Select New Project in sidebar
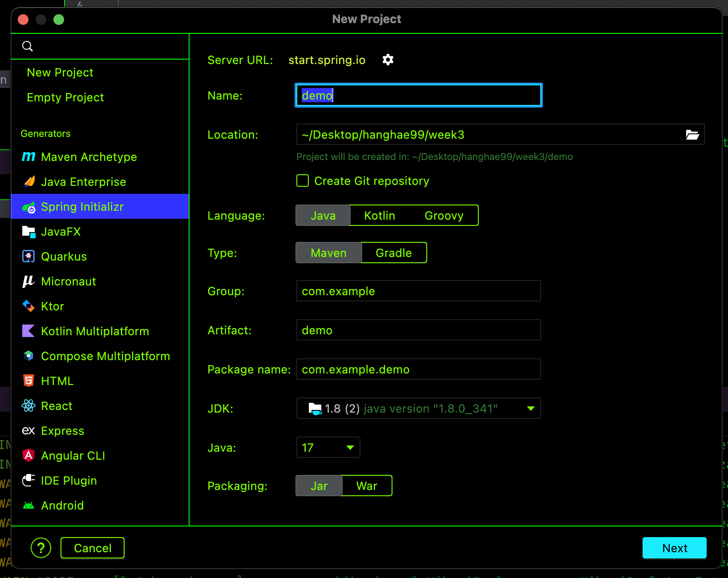This screenshot has height=578, width=728. (x=100, y=72)
